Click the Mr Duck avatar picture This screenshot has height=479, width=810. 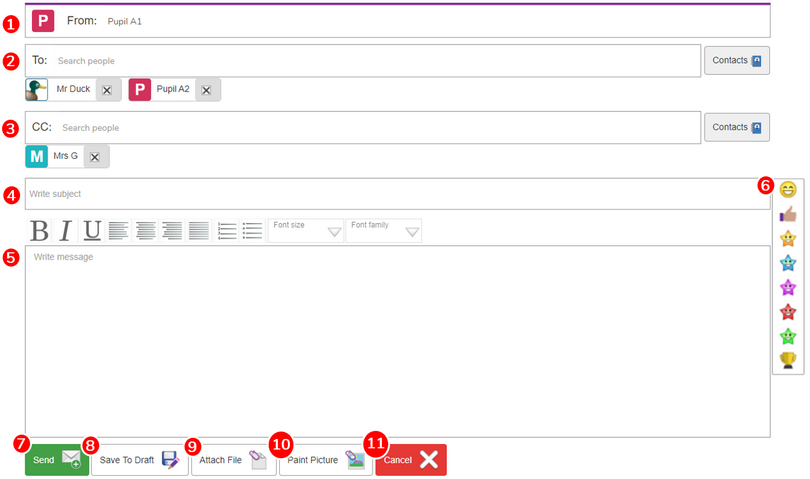pyautogui.click(x=37, y=89)
